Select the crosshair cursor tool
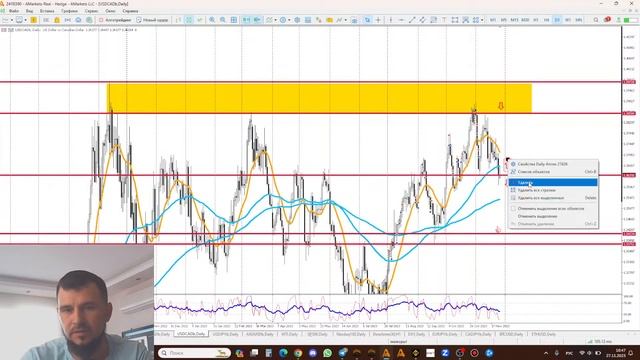Viewport: 640px width, 360px height. 378,20
